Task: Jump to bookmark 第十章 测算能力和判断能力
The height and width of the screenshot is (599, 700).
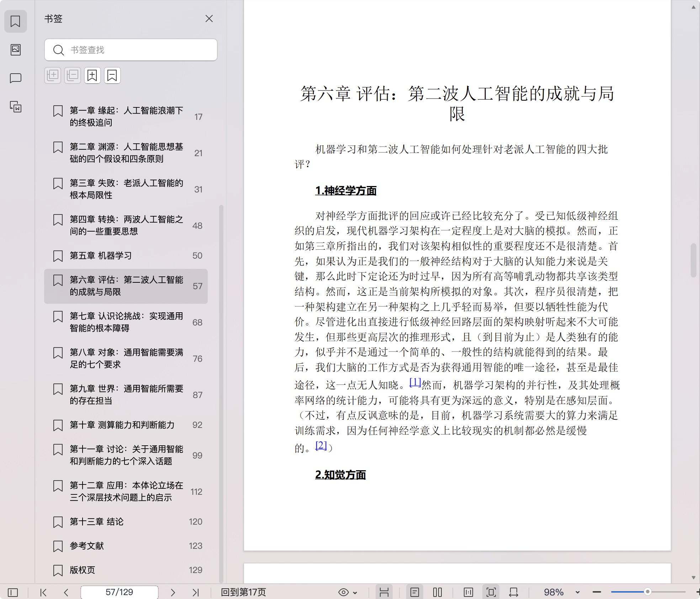Action: tap(126, 425)
